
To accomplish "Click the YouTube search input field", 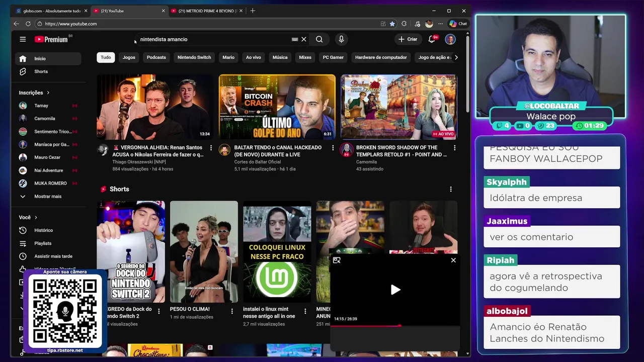I will (x=214, y=39).
